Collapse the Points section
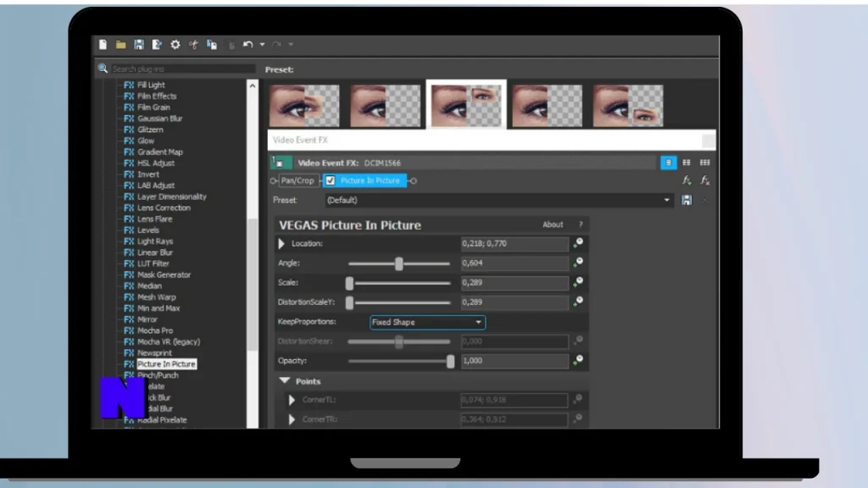868x488 pixels. click(285, 380)
